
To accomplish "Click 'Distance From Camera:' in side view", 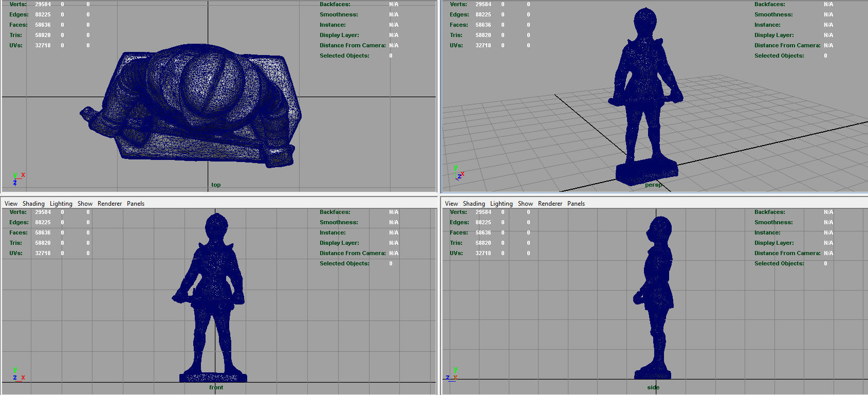I will coord(787,253).
